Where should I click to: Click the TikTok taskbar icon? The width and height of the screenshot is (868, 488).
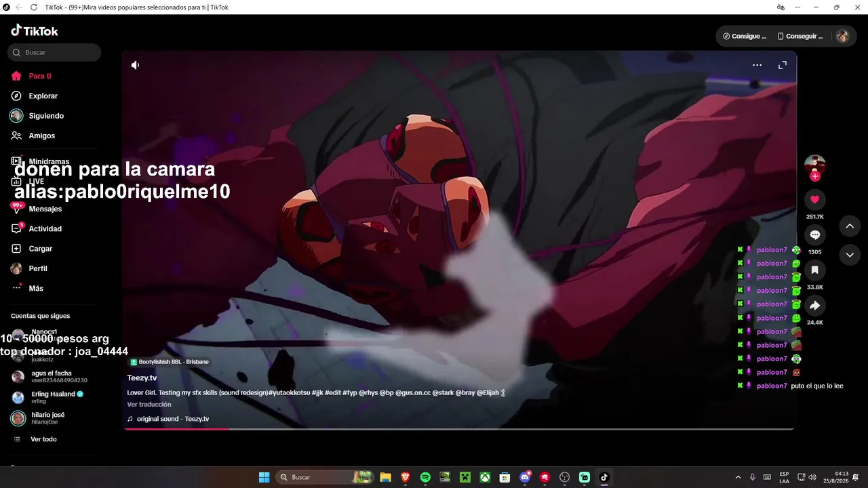[604, 477]
